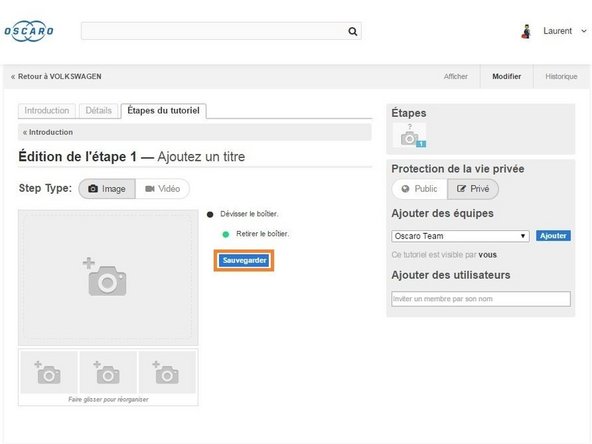Image resolution: width=592 pixels, height=444 pixels.
Task: Switch to the Afficher view
Action: click(x=455, y=76)
